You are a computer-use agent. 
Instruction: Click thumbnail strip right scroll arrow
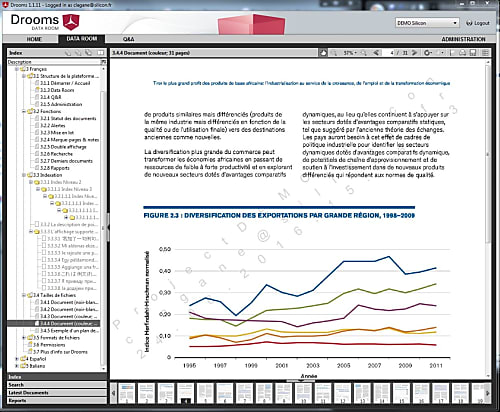click(488, 393)
